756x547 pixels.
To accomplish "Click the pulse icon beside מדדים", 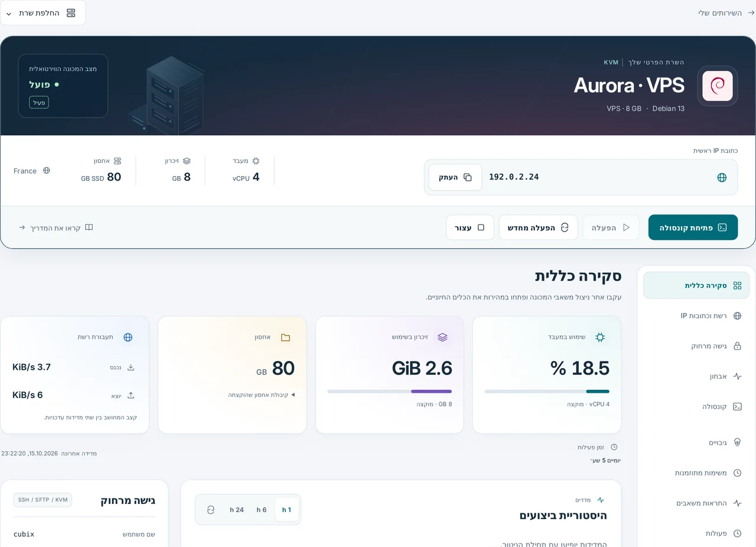I will pos(601,500).
